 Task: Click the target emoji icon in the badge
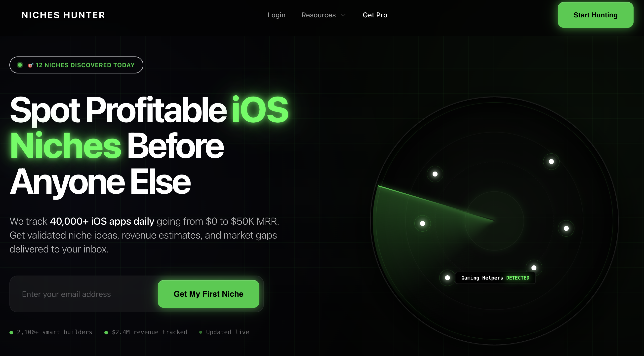click(31, 65)
